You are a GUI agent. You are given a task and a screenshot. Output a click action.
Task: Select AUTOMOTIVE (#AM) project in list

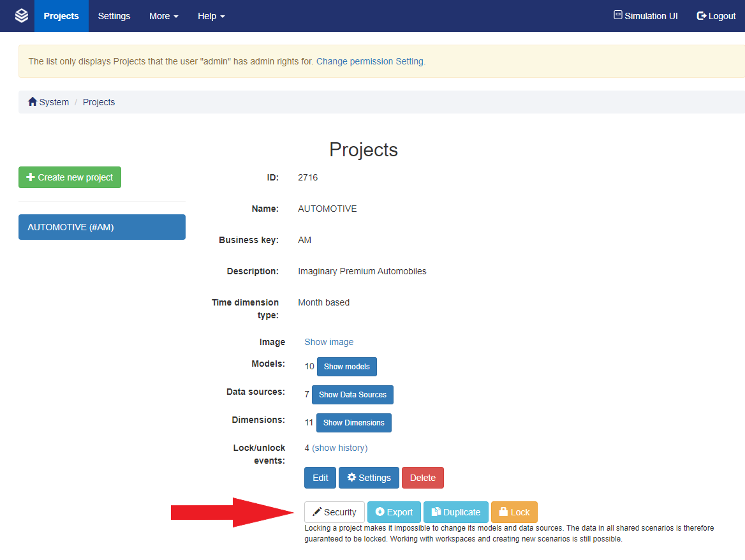pyautogui.click(x=102, y=227)
